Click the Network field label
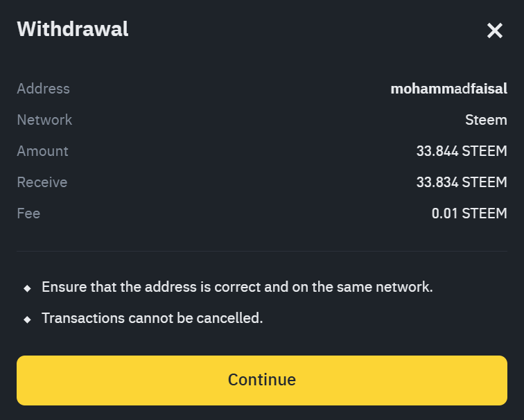The image size is (524, 420). 44,120
